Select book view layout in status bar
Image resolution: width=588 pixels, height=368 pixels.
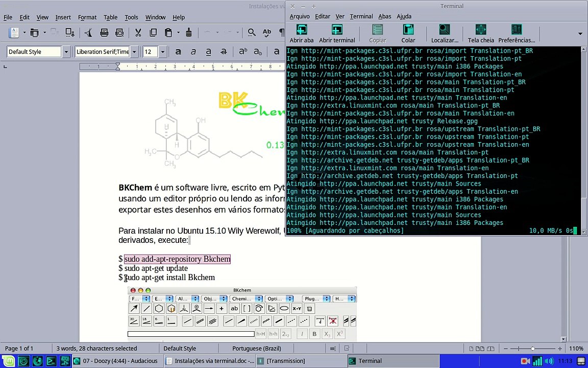point(491,349)
